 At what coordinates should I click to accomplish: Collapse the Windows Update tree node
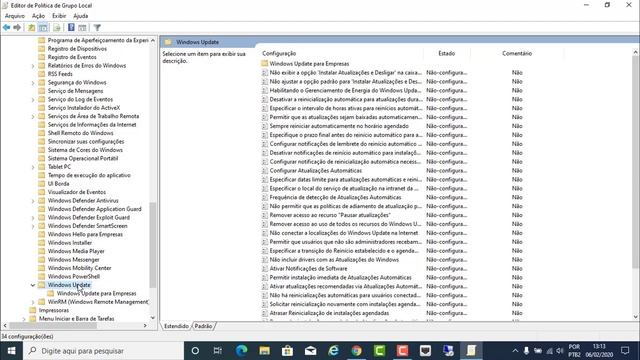33,285
